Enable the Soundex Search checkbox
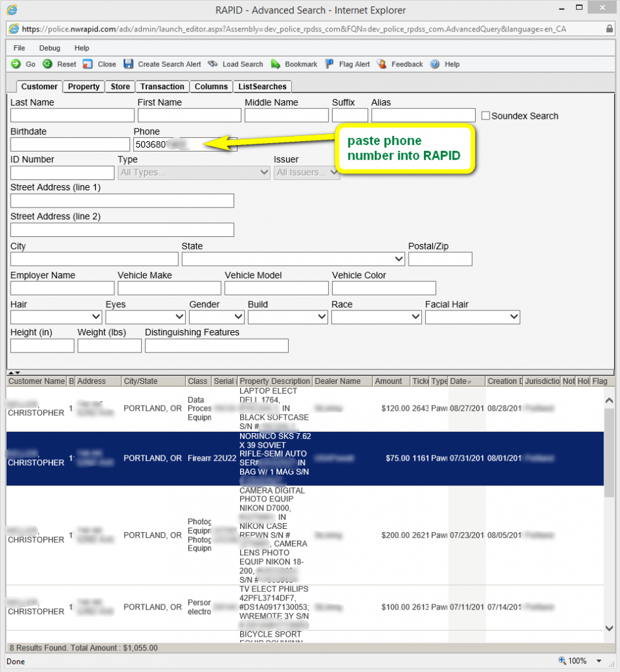The height and width of the screenshot is (672, 620). click(486, 115)
